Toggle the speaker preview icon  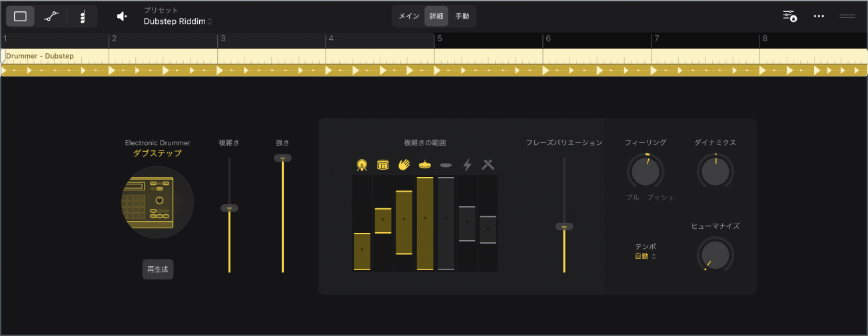122,17
